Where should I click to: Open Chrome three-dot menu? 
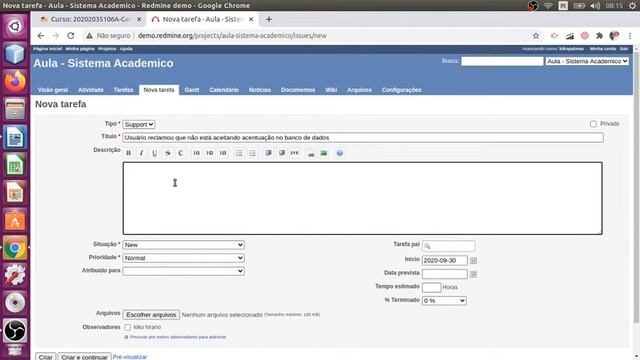click(x=630, y=36)
